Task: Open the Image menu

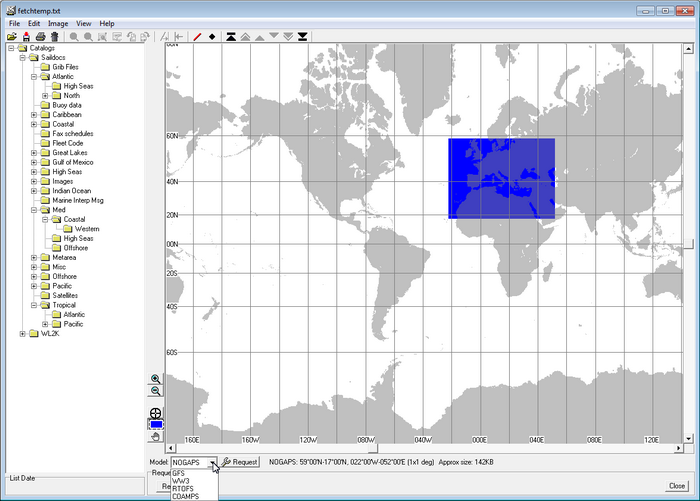Action: pos(58,24)
